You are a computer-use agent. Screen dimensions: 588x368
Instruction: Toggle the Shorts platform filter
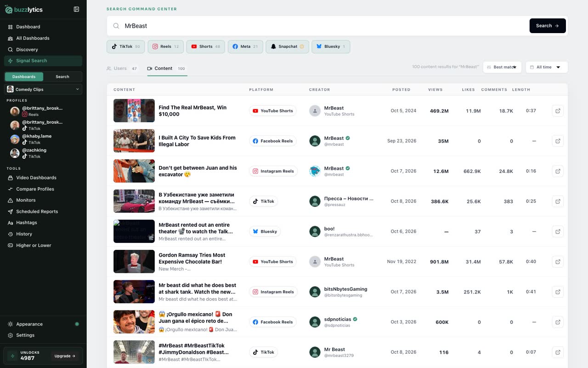pos(205,46)
